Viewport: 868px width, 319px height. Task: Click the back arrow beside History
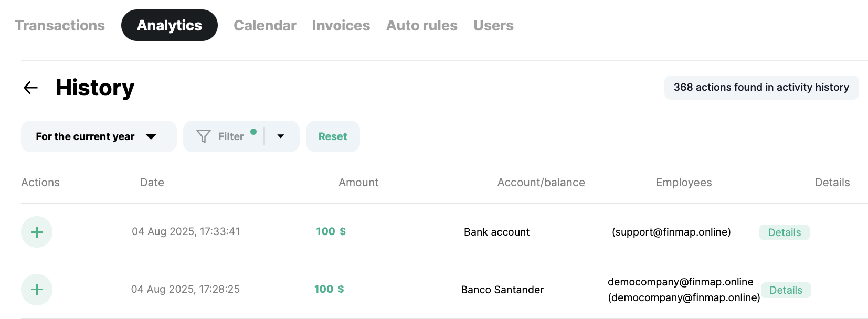point(31,88)
